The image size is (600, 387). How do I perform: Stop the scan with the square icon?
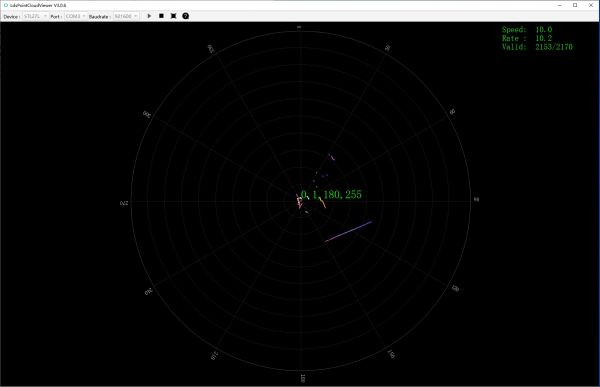click(x=161, y=16)
